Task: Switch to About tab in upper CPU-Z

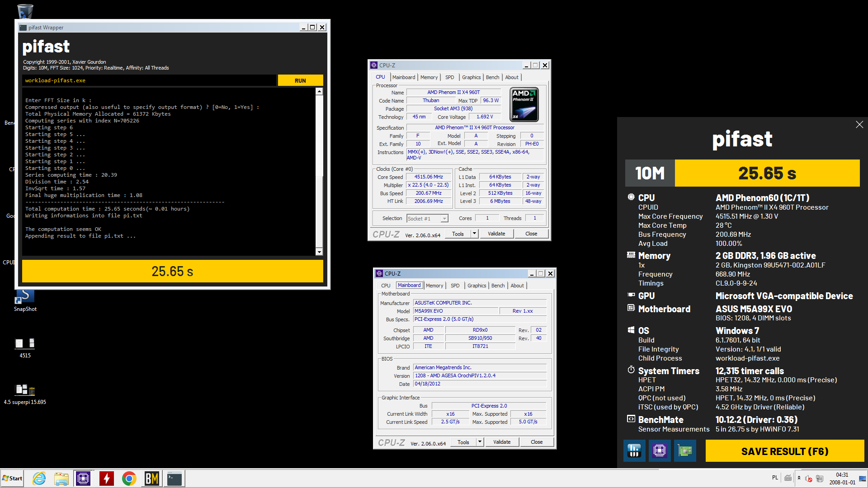Action: 512,77
